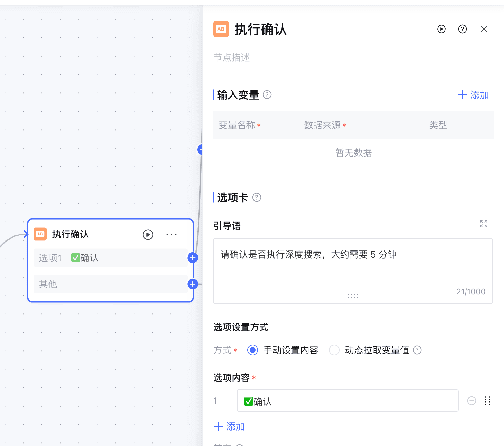Open help icon in panel header

pyautogui.click(x=462, y=29)
